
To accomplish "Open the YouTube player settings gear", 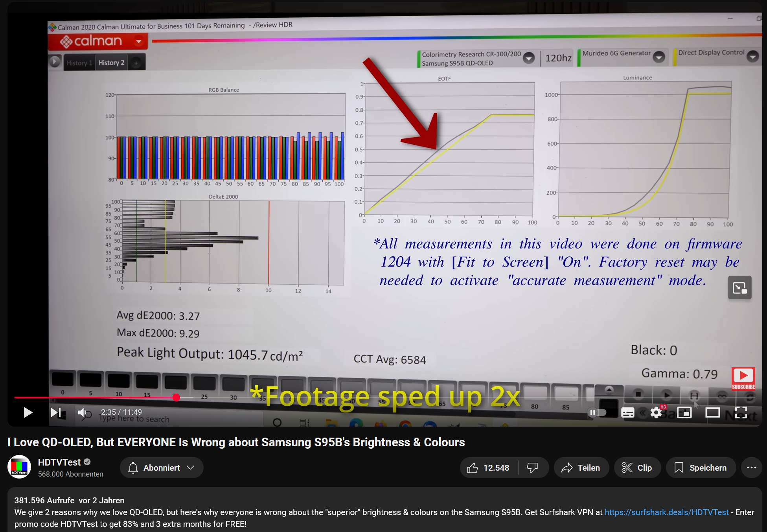I will pos(656,412).
